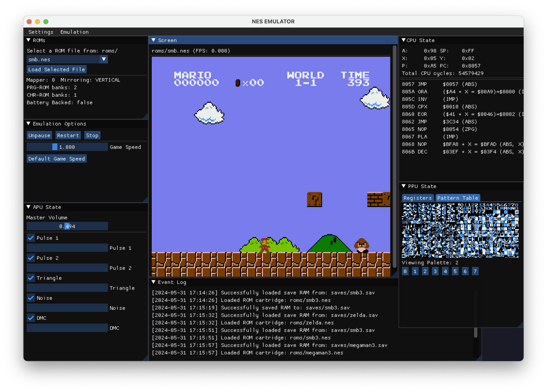Select viewing palette 3
This screenshot has height=392, width=547.
pyautogui.click(x=435, y=271)
